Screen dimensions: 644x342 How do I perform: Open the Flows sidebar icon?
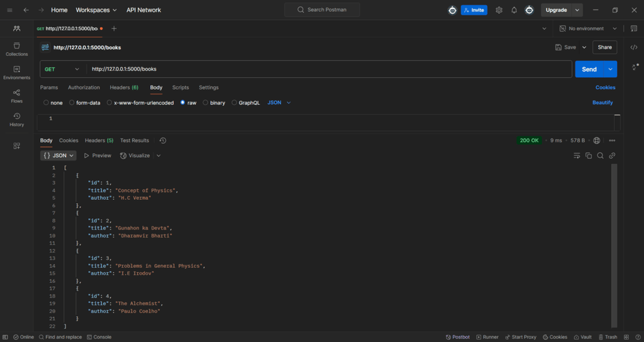pyautogui.click(x=16, y=96)
